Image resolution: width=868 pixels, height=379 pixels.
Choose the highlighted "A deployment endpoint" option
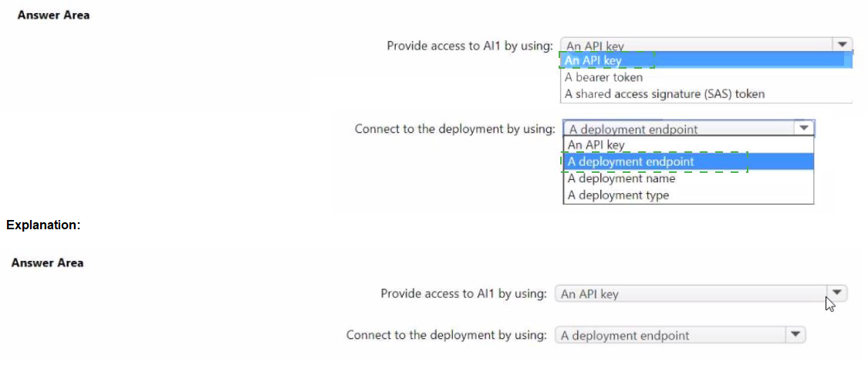(631, 162)
